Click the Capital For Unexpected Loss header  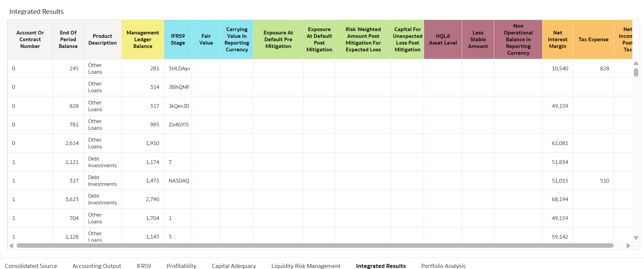point(408,40)
